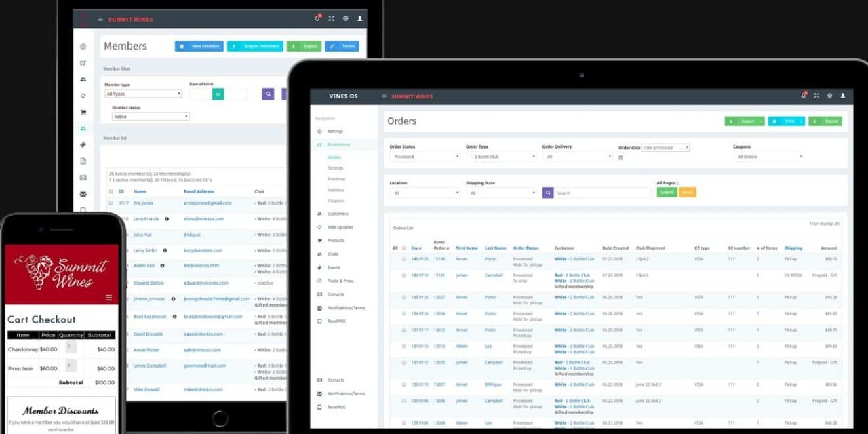Open Member type dropdown in Members filter

[x=143, y=94]
